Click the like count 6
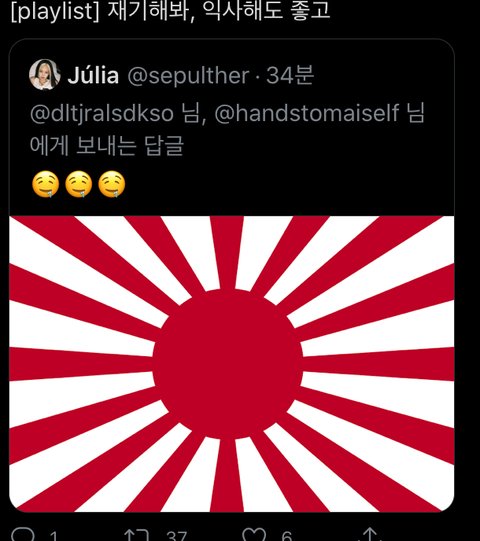The height and width of the screenshot is (541, 480). click(286, 536)
